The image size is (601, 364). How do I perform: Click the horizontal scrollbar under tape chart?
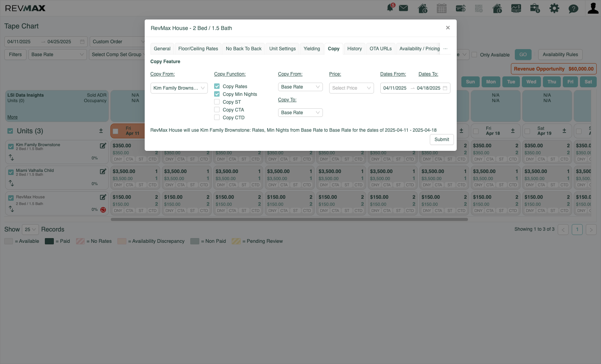[289, 219]
